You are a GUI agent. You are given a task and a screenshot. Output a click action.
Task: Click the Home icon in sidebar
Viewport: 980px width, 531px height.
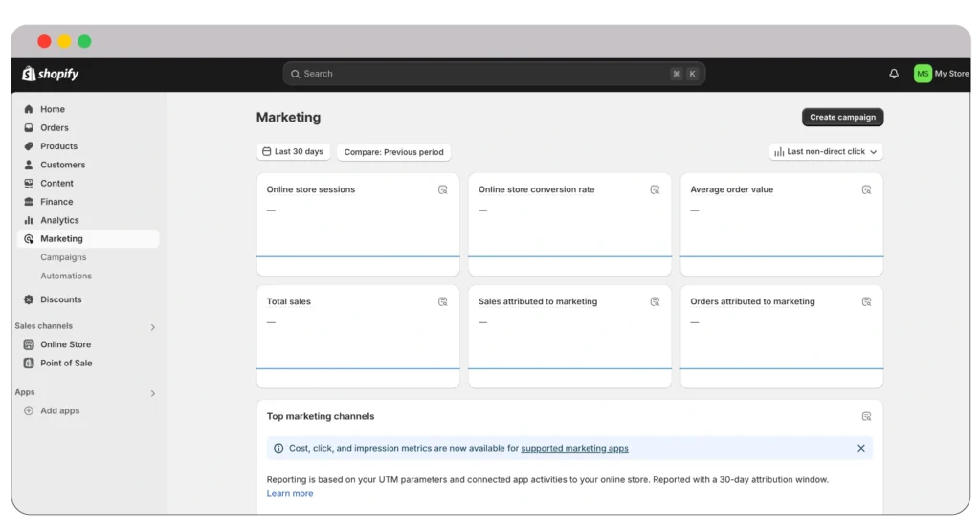29,109
